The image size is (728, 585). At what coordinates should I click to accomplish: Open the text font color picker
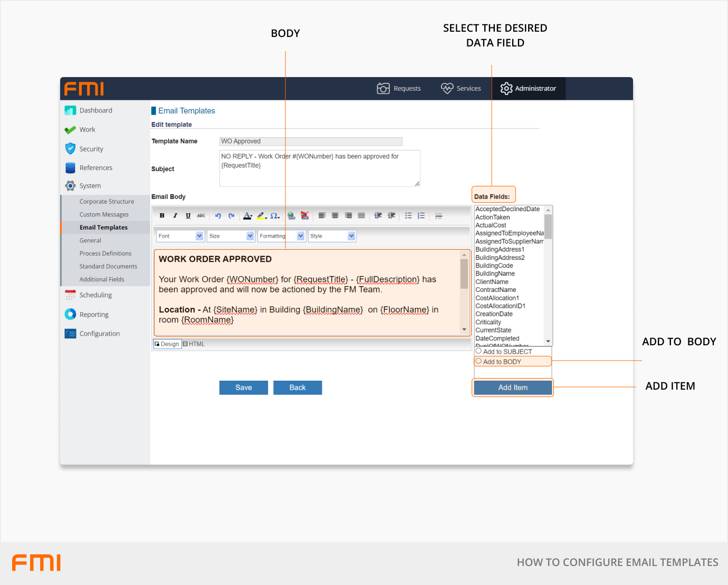tap(247, 215)
